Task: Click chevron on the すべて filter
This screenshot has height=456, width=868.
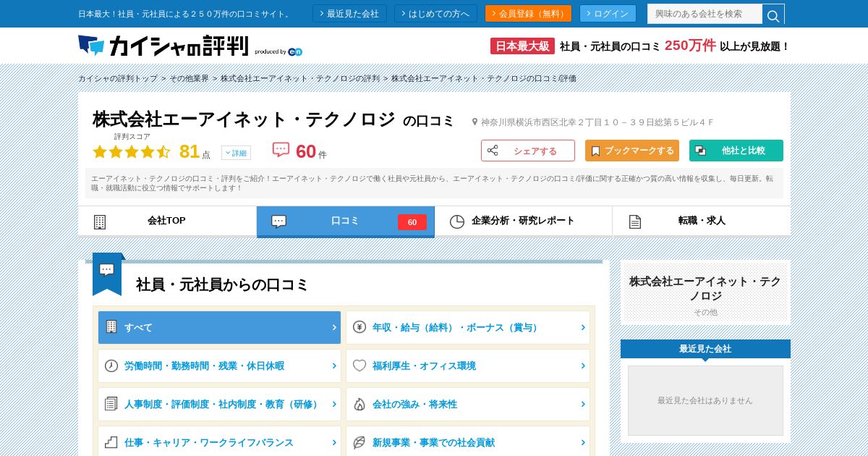Action: click(x=334, y=327)
